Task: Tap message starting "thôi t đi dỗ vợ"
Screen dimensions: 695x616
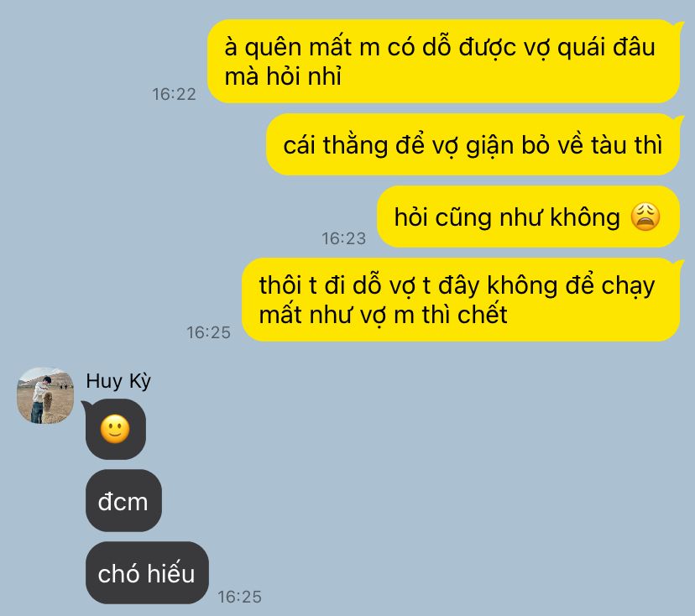Action: (461, 300)
